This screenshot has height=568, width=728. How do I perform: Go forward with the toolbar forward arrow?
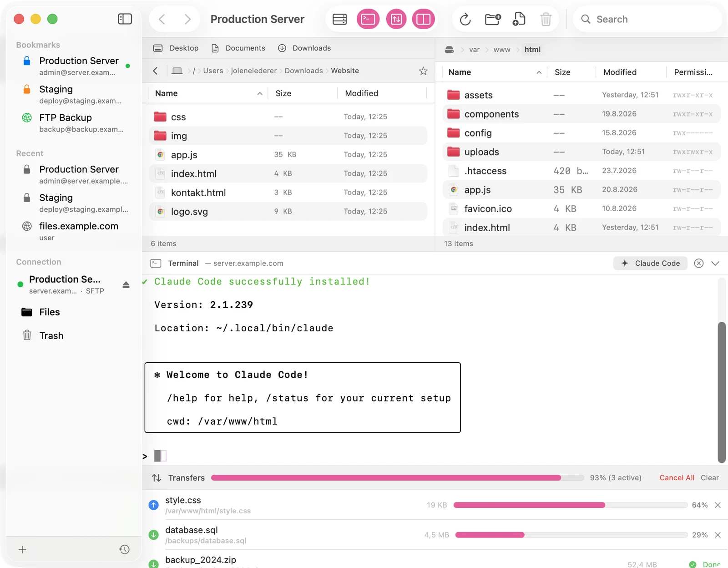pos(187,19)
